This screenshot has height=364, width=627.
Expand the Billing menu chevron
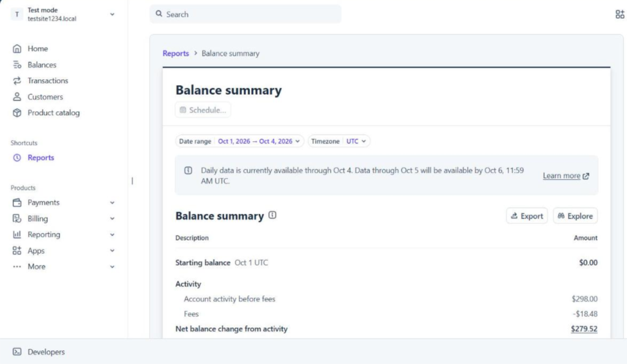(x=113, y=218)
